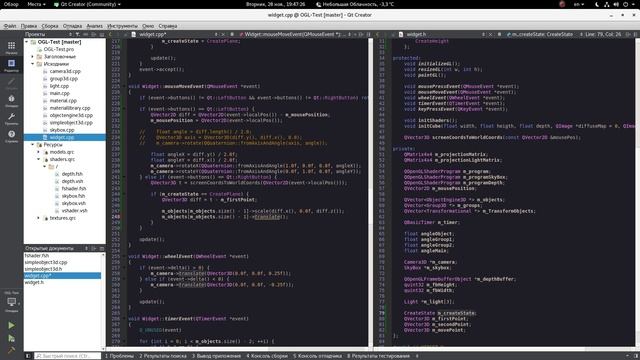Split the Projects panel
This screenshot has width=640, height=360.
point(94,34)
